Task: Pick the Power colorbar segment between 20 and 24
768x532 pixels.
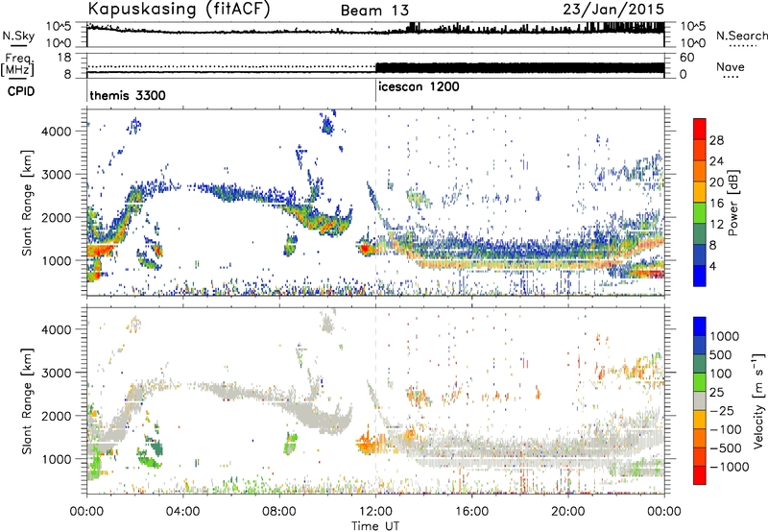Action: click(x=700, y=171)
